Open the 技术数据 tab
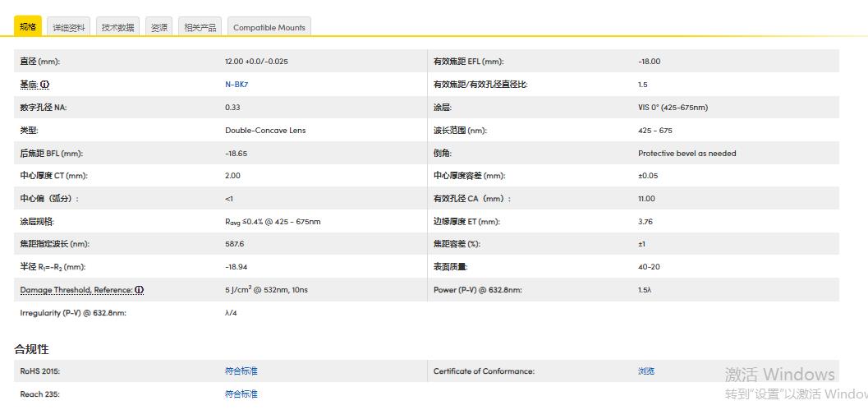The image size is (868, 419). (117, 27)
